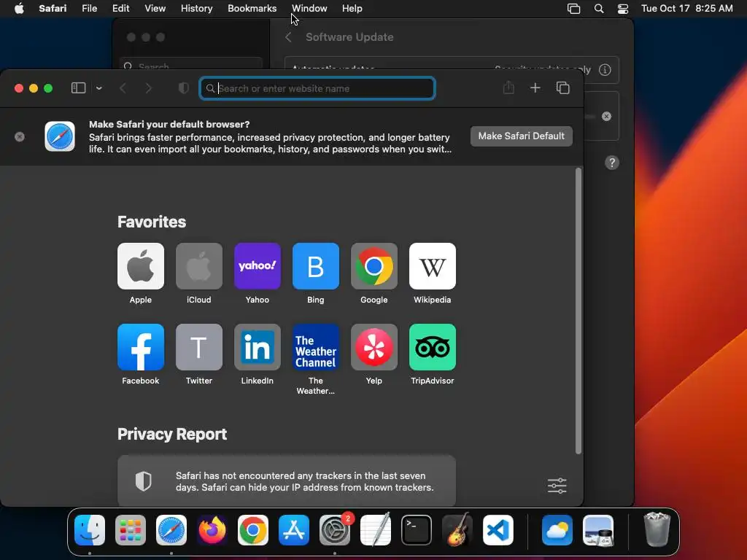Open the Bing favorite tile
This screenshot has height=560, width=747.
315,266
